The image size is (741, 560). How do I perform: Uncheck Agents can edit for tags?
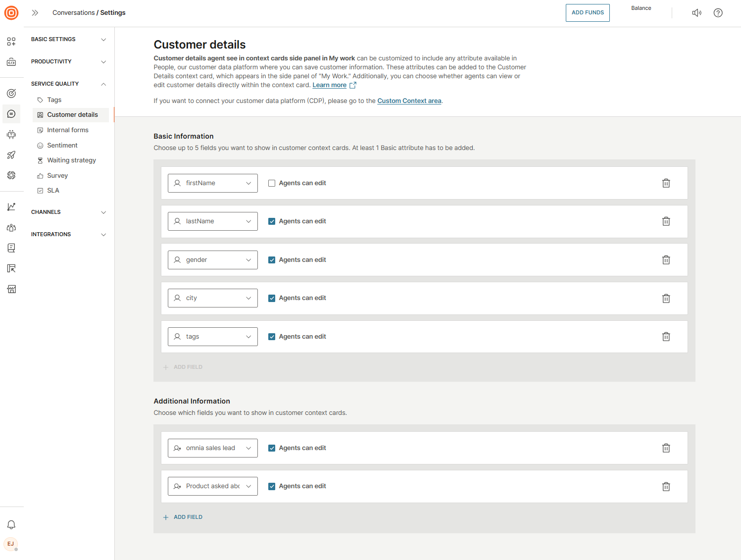[x=272, y=337]
